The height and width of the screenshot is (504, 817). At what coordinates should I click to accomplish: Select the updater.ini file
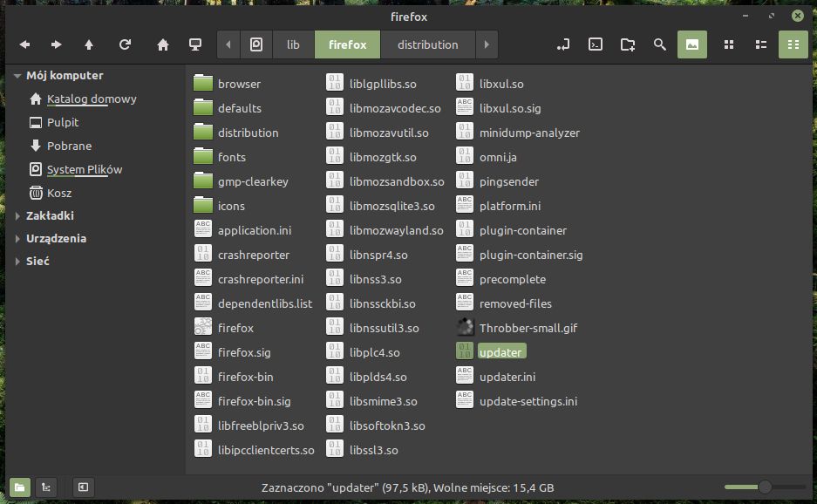coord(495,377)
